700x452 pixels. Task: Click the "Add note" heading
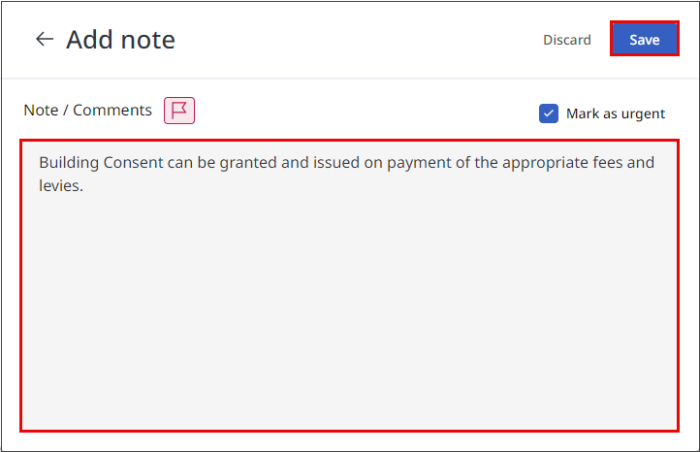pos(120,40)
